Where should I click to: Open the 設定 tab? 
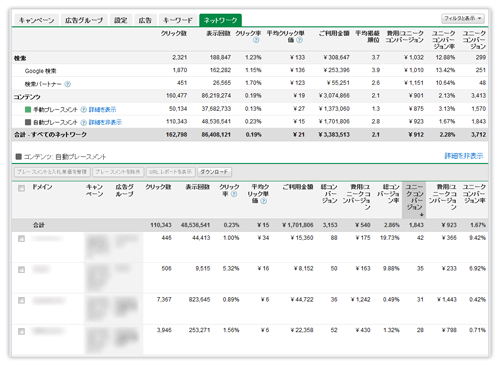tap(121, 20)
